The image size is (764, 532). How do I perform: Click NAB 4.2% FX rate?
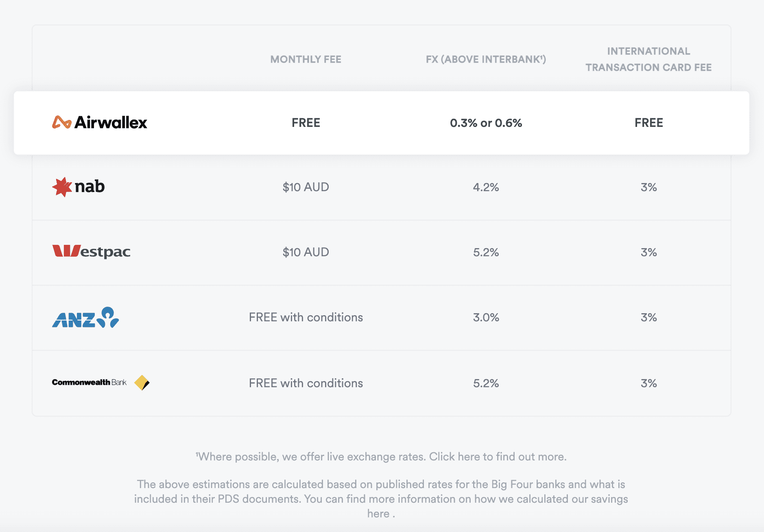(x=486, y=187)
